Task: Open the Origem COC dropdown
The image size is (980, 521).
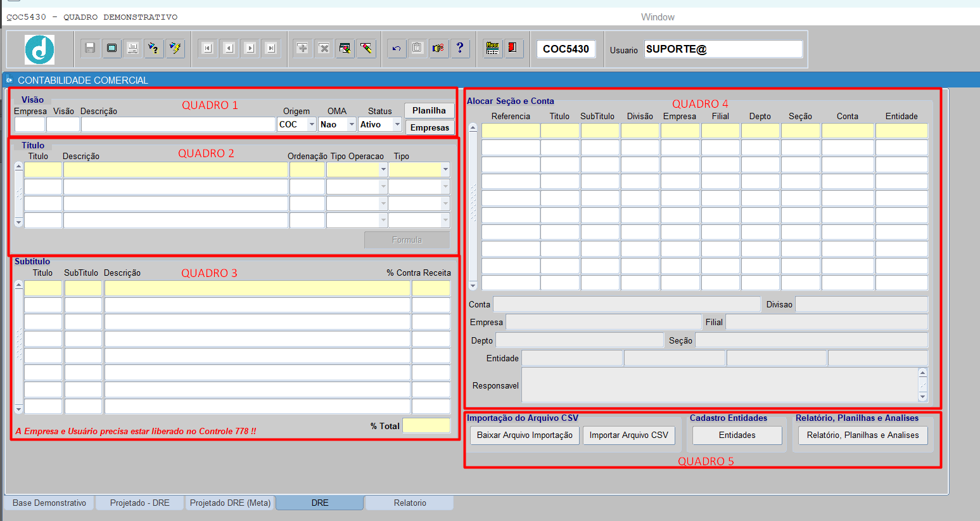Action: 312,125
